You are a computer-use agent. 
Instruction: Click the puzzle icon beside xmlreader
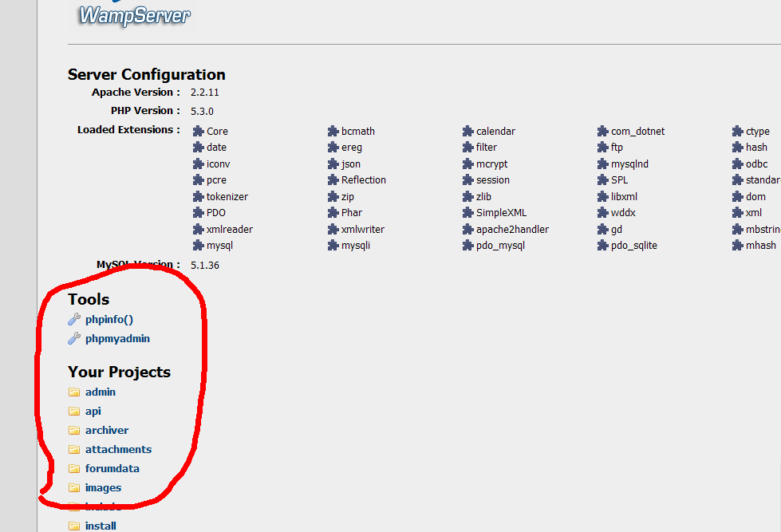point(198,229)
